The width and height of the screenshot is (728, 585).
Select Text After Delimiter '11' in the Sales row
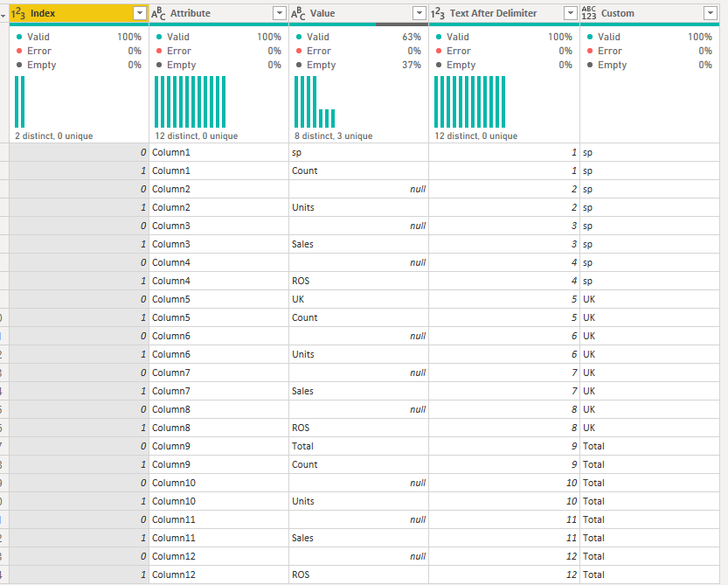coord(504,538)
